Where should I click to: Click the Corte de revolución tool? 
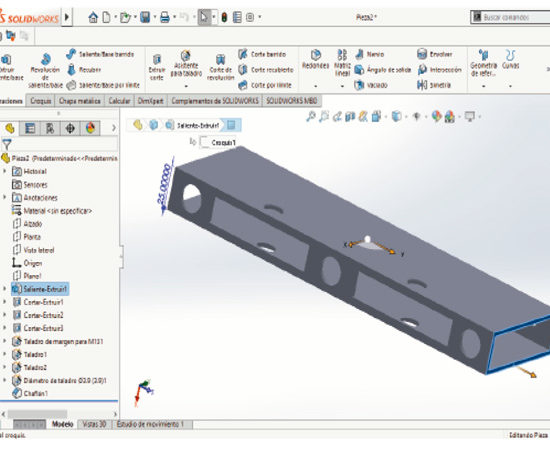tap(220, 67)
